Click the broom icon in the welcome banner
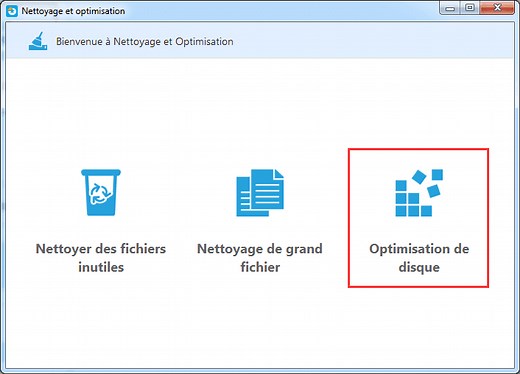 click(x=38, y=41)
